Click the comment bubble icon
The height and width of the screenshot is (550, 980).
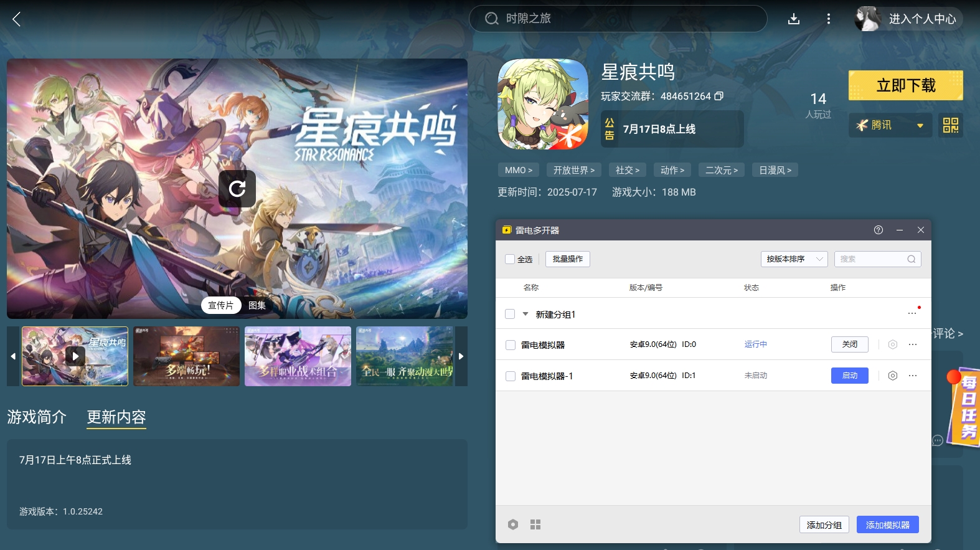tap(938, 440)
